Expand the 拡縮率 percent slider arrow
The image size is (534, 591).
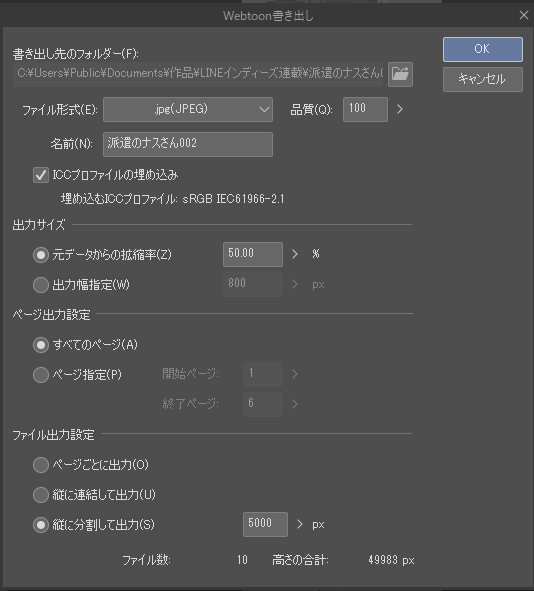coord(295,254)
